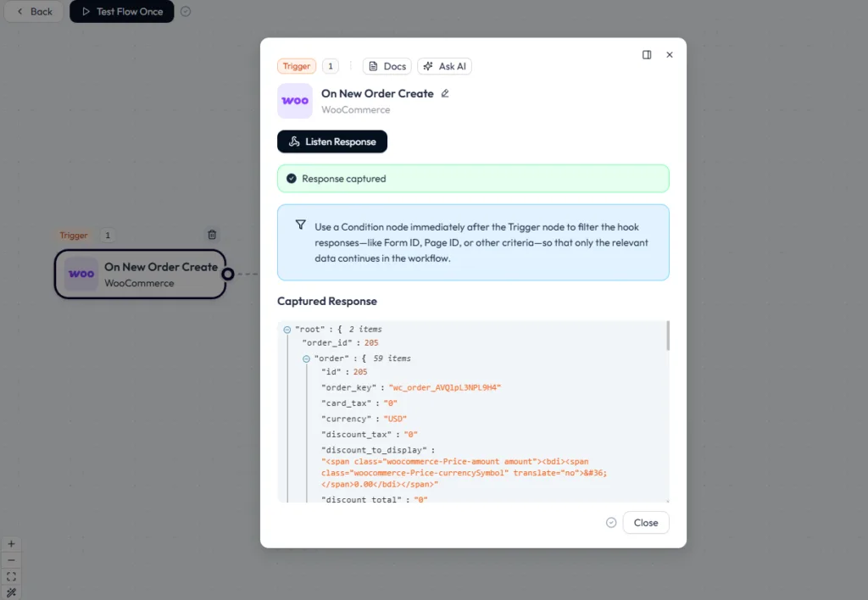Collapse the "root" JSON node
This screenshot has width=868, height=600.
[287, 330]
